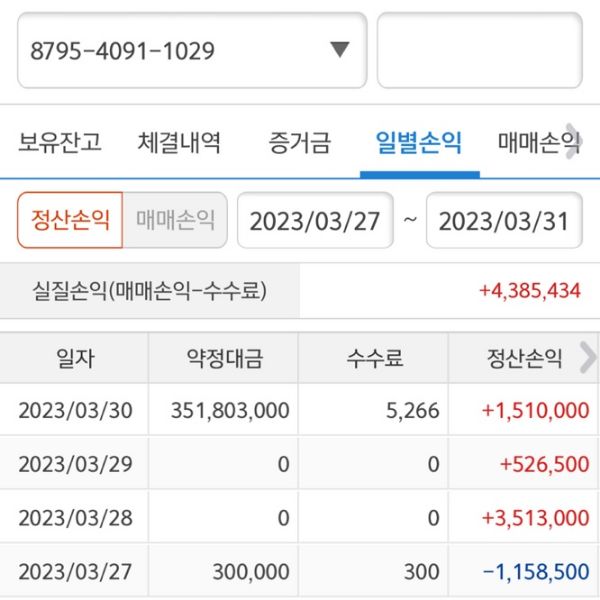This screenshot has height=600, width=600.
Task: Click the -1,158,500 loss value
Action: 535,572
